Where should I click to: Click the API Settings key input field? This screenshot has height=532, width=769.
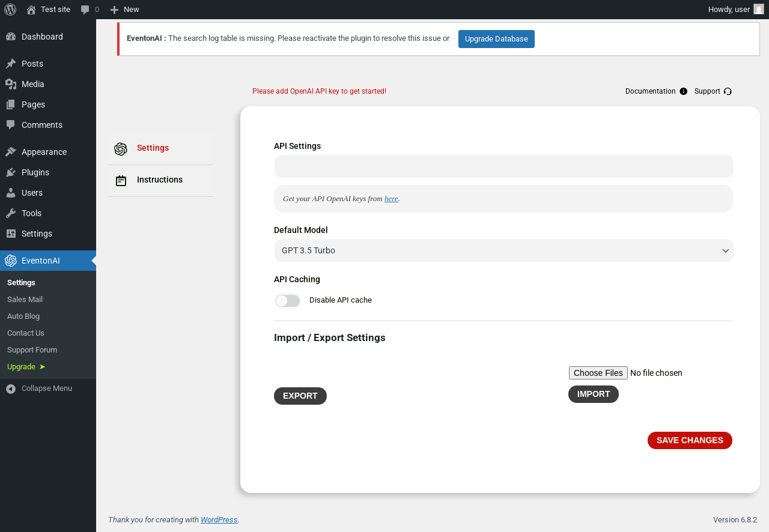tap(503, 166)
